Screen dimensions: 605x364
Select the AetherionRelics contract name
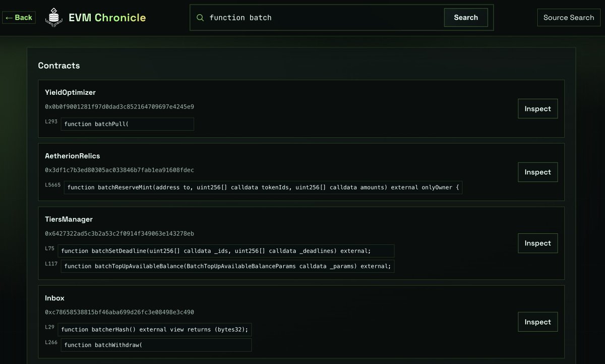coord(72,156)
